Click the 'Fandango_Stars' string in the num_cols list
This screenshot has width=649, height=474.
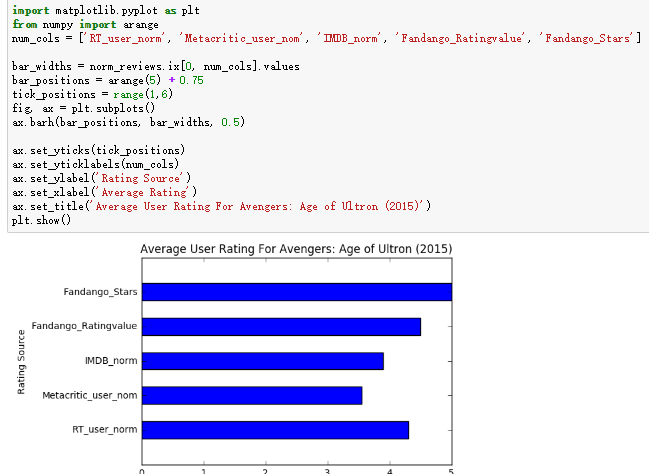pyautogui.click(x=587, y=38)
